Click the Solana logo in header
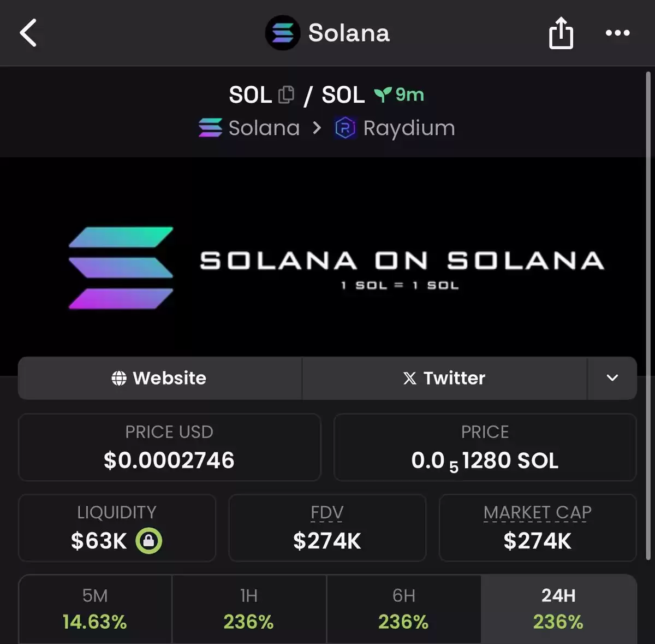655x644 pixels. [x=282, y=33]
